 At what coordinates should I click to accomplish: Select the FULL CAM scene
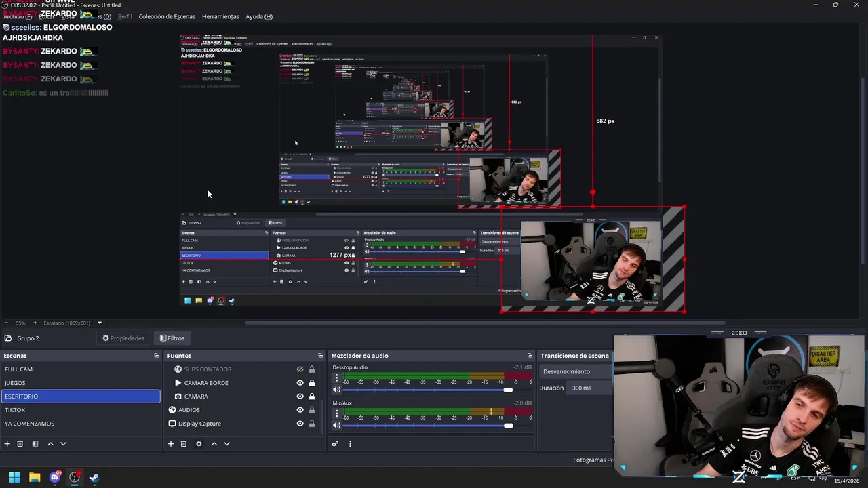pyautogui.click(x=80, y=369)
